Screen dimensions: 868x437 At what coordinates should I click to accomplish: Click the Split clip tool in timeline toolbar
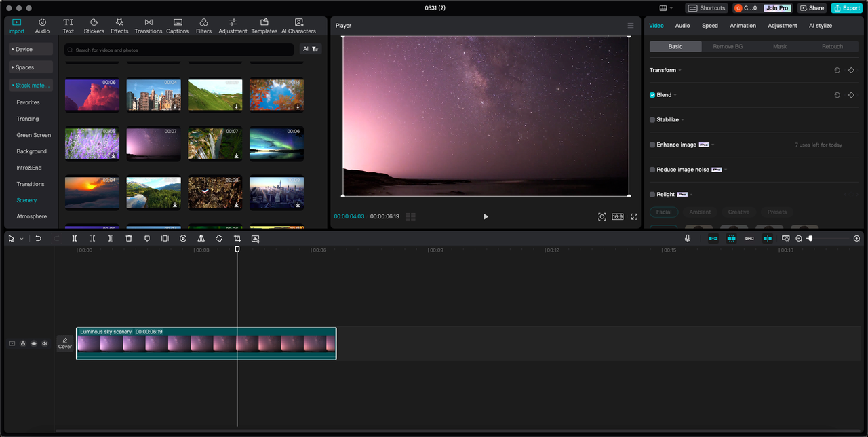pos(75,239)
